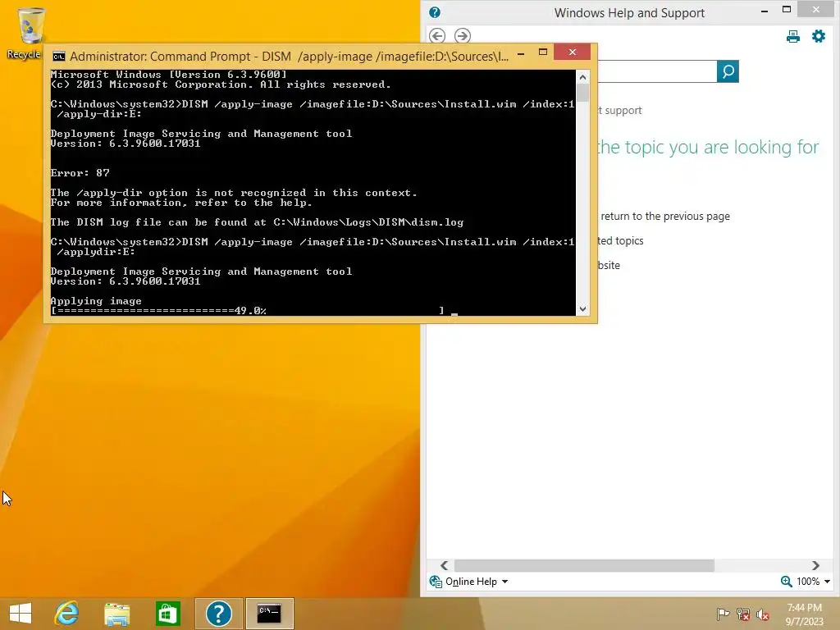Print the Help and Support page
840x630 pixels.
(793, 36)
